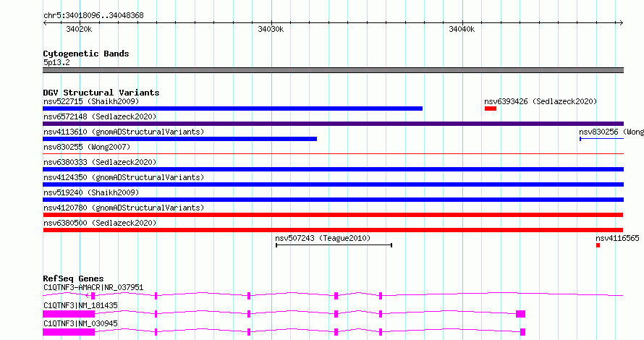Click the C1QTNF3-AMACR|NR_037951 gene label
Viewport: 644px width, 340px height.
point(93,287)
